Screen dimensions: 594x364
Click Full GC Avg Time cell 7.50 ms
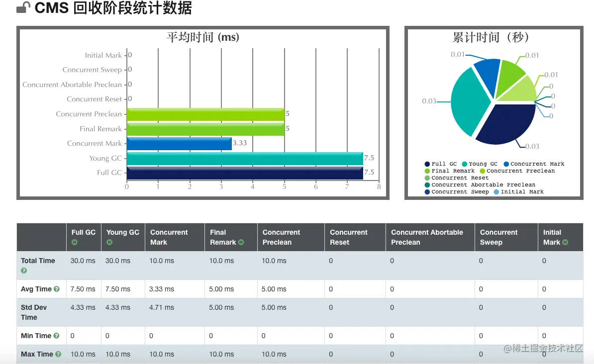83,289
